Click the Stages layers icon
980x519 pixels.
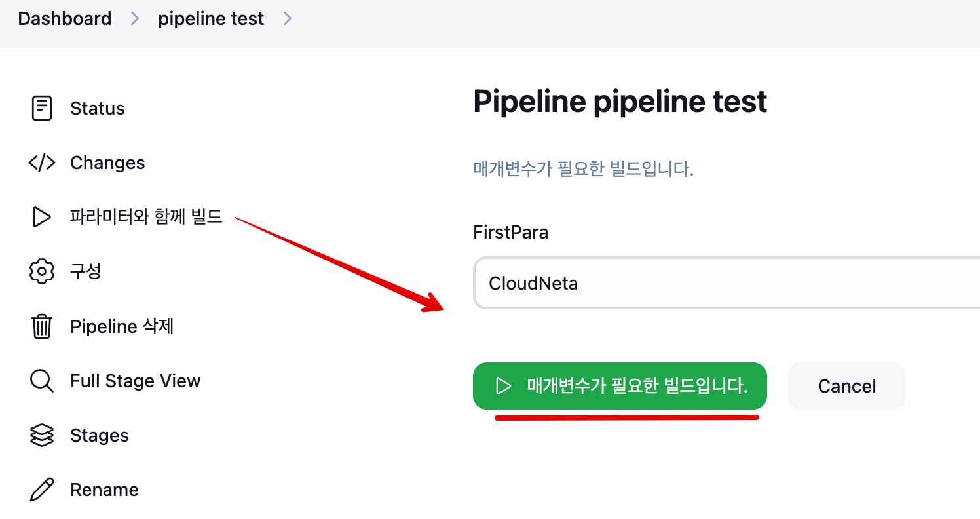pos(42,435)
